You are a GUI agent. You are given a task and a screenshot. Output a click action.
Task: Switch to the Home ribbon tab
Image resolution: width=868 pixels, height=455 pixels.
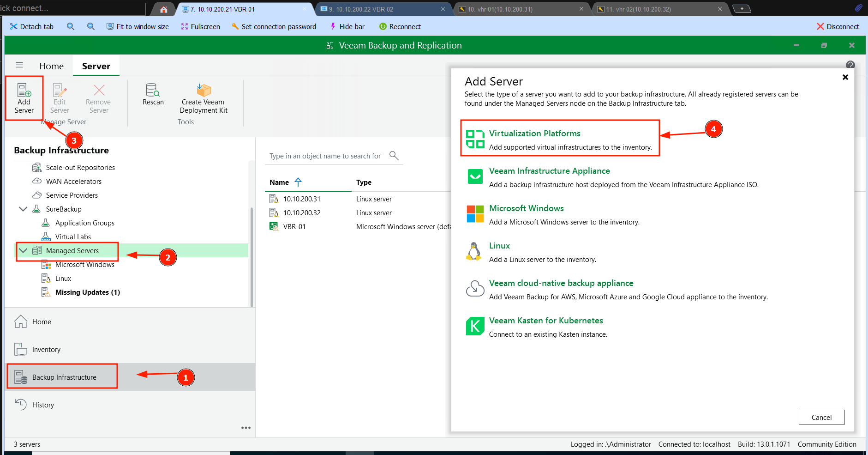[x=51, y=66]
